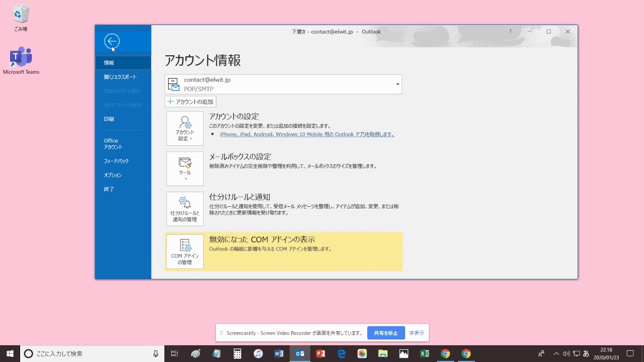Open Word from the taskbar
Screen dimensions: 644x362
point(279,353)
